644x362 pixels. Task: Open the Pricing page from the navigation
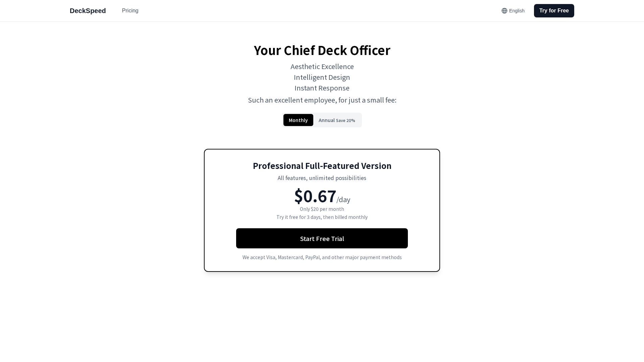point(130,10)
